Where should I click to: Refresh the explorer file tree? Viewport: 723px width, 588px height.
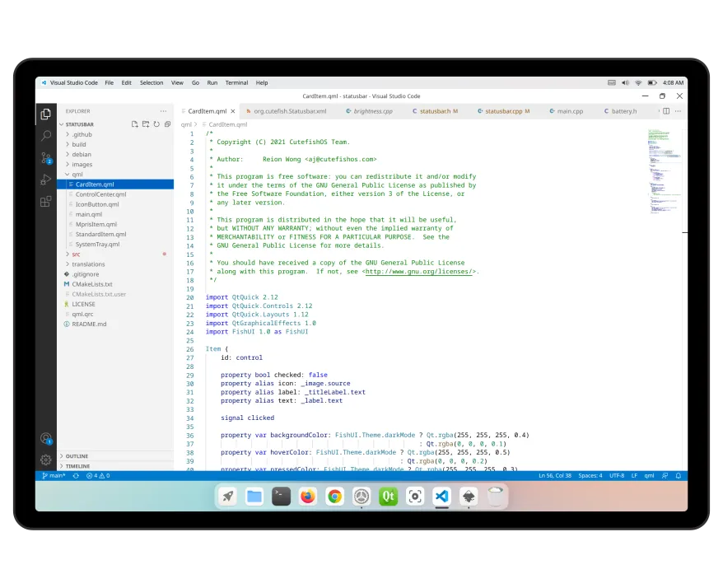tap(156, 124)
